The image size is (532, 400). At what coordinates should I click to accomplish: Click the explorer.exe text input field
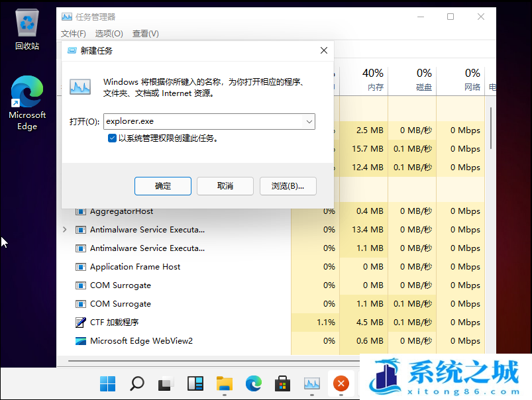(203, 121)
